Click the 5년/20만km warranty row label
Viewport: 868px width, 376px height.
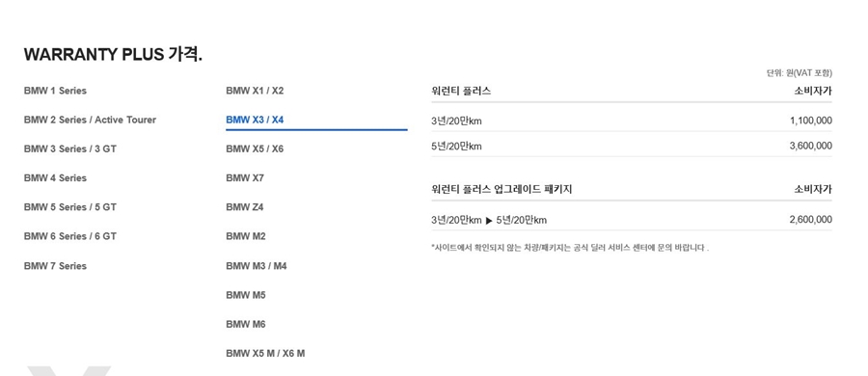tap(457, 147)
